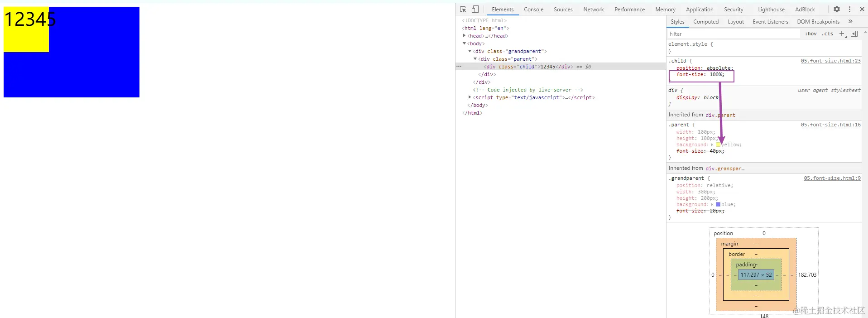Switch to the Layout sub-tab

click(736, 22)
